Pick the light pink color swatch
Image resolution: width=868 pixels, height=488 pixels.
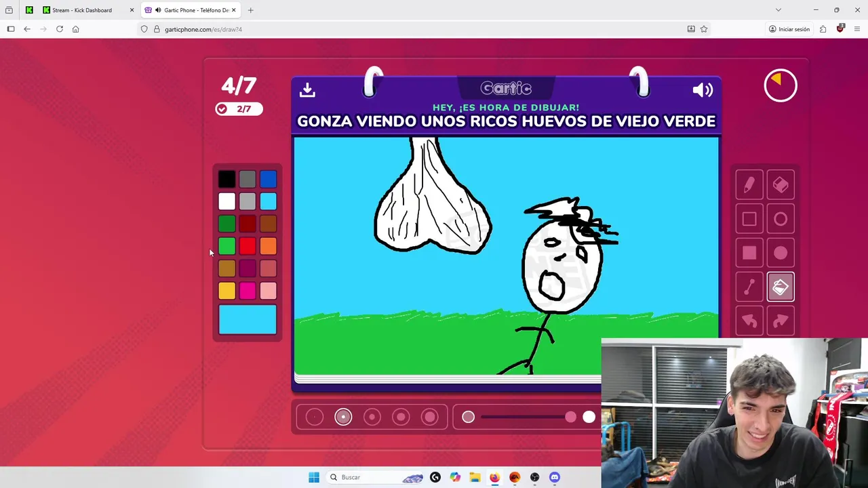(268, 291)
